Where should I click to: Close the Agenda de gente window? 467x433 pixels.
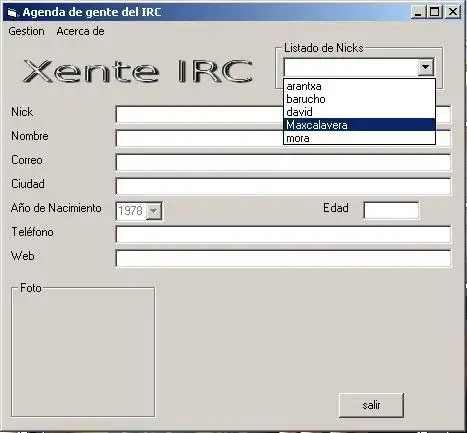(453, 12)
